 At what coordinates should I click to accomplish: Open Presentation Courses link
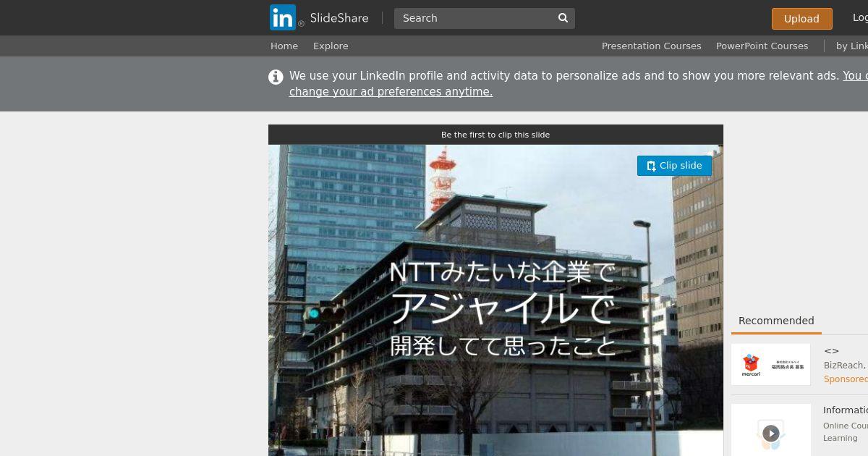pos(652,46)
